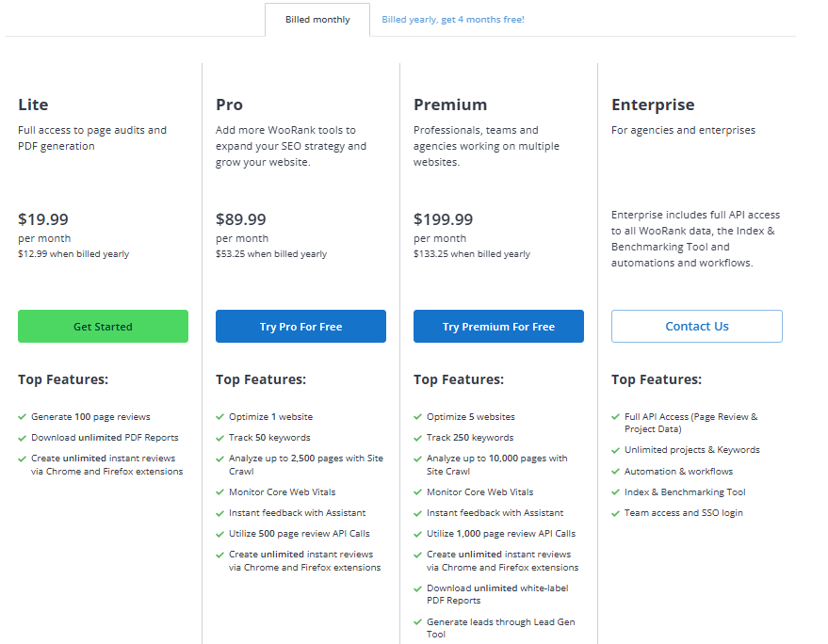The image size is (828, 644).
Task: Click the checkmark beside 'Optimize 1 website'
Action: click(x=220, y=416)
